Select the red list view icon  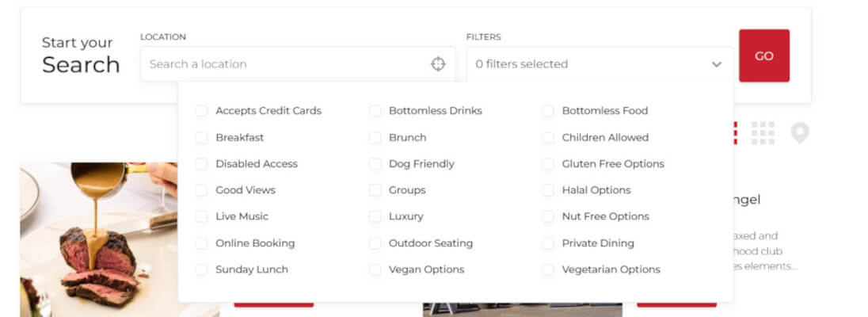(735, 133)
